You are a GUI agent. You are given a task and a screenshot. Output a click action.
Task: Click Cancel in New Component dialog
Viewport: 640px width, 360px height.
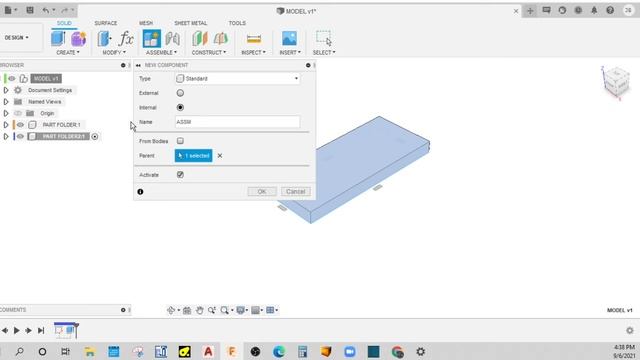(296, 191)
